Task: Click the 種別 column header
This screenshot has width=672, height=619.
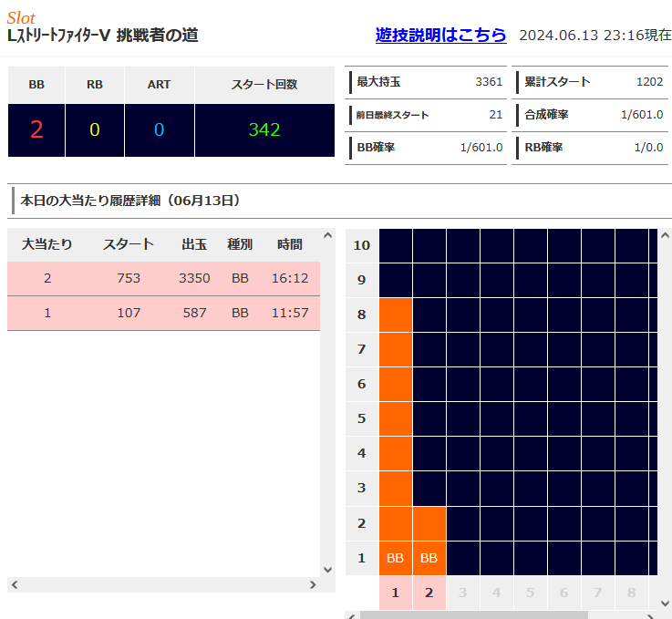Action: coord(240,244)
